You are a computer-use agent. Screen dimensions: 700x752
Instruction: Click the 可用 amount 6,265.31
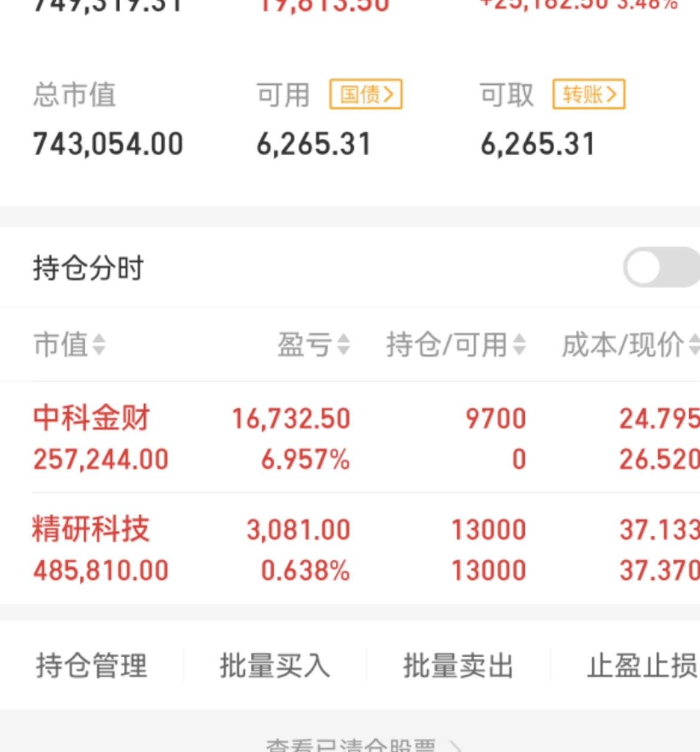click(x=314, y=144)
